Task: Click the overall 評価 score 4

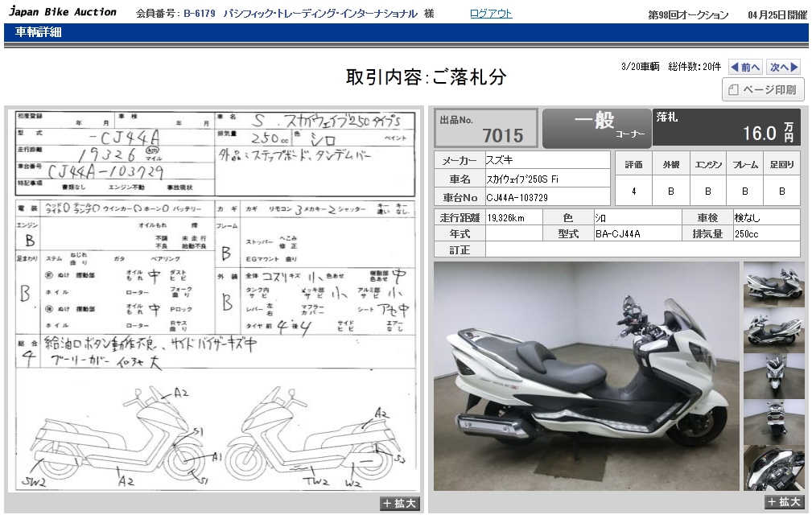Action: [634, 192]
